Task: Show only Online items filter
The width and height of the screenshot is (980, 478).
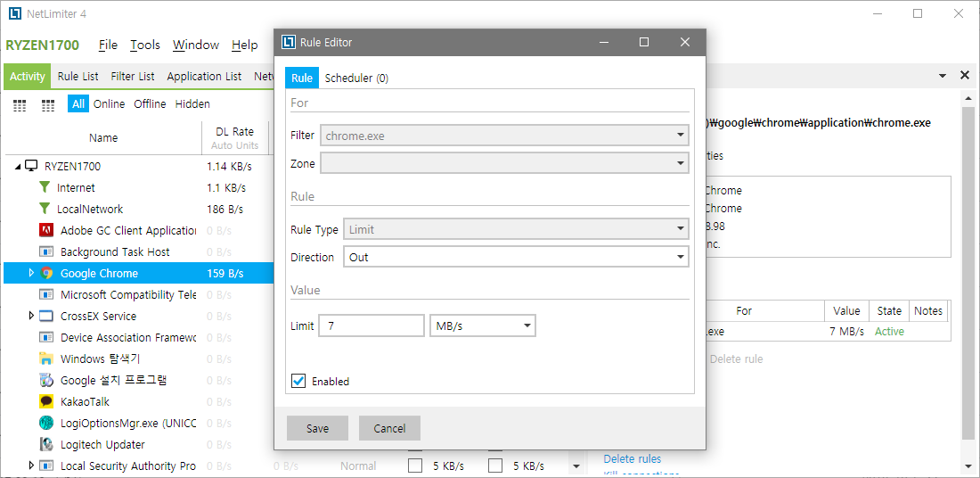Action: (109, 103)
